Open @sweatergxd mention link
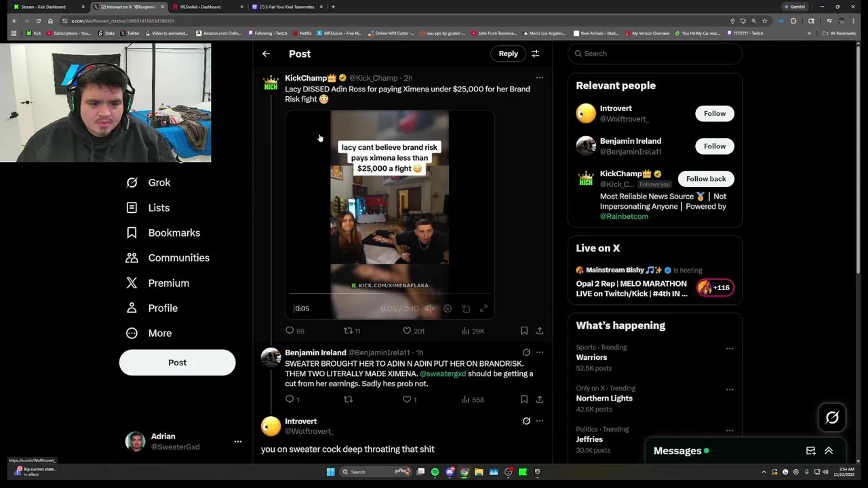868x488 pixels. pos(443,373)
